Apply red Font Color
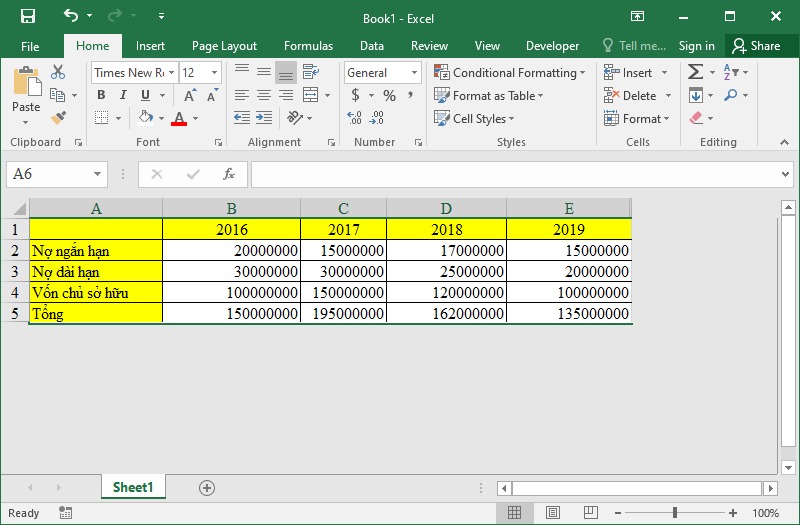Image resolution: width=800 pixels, height=525 pixels. click(179, 118)
